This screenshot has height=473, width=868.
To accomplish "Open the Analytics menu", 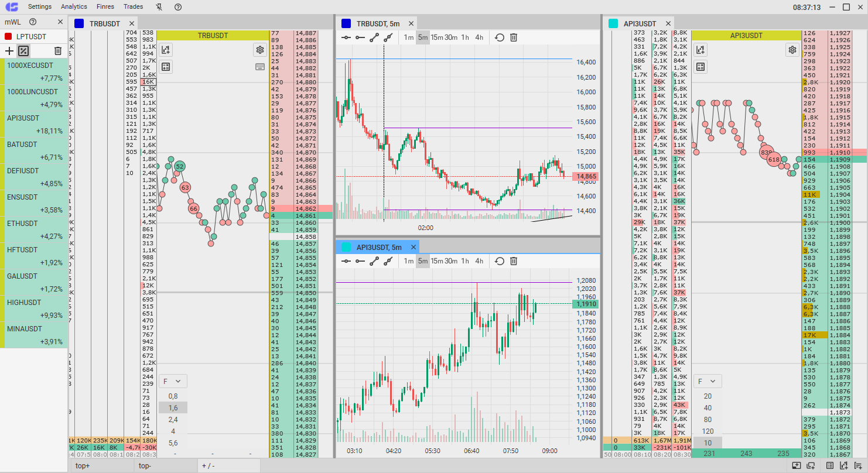I will (74, 7).
